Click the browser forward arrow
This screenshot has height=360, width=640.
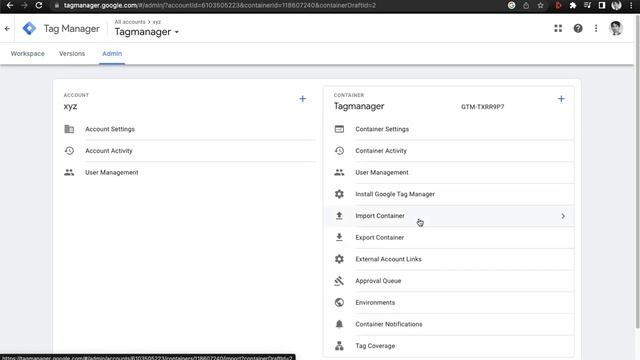coord(24,5)
